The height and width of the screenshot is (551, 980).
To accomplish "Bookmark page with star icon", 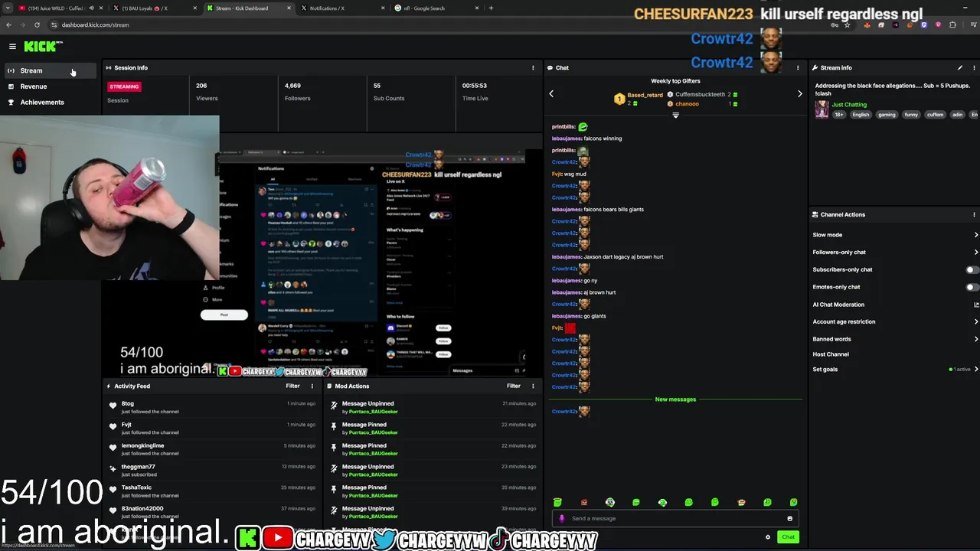I will [847, 25].
